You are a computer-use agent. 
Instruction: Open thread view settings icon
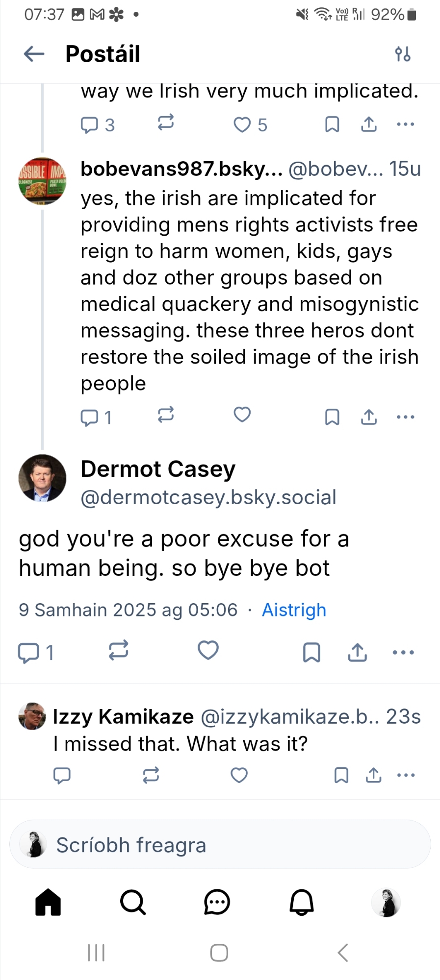click(402, 54)
